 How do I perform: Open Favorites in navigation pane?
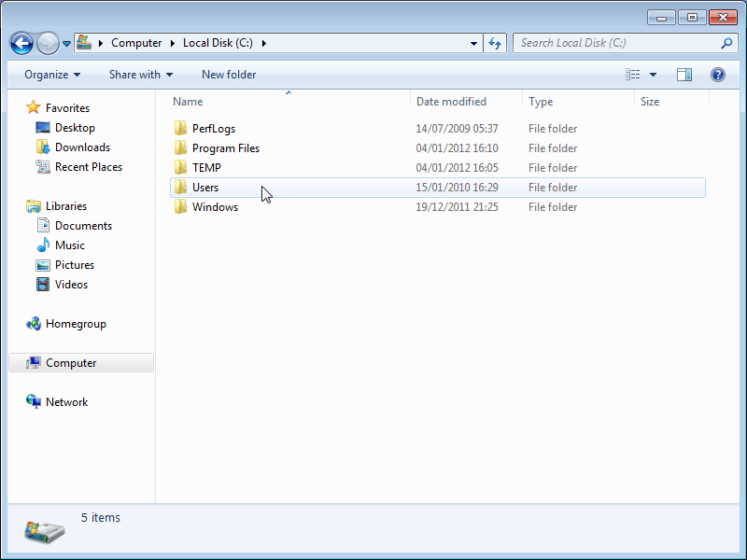(x=67, y=108)
